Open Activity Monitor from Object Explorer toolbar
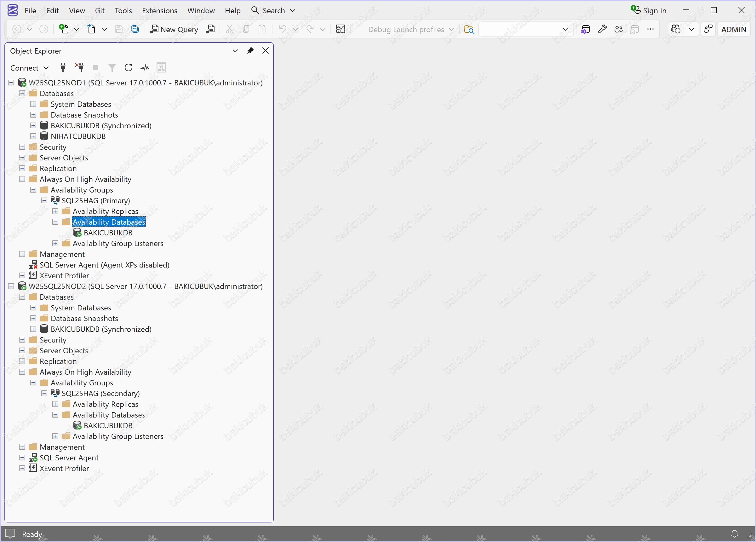 point(145,68)
